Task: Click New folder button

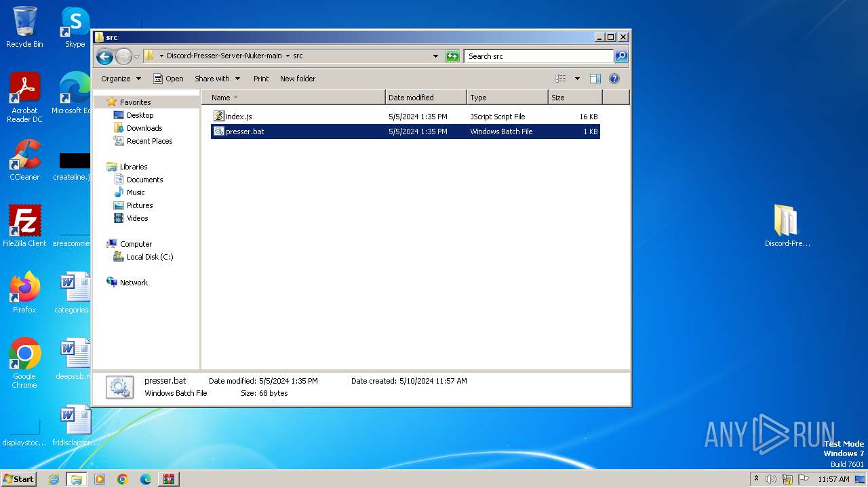Action: click(298, 79)
